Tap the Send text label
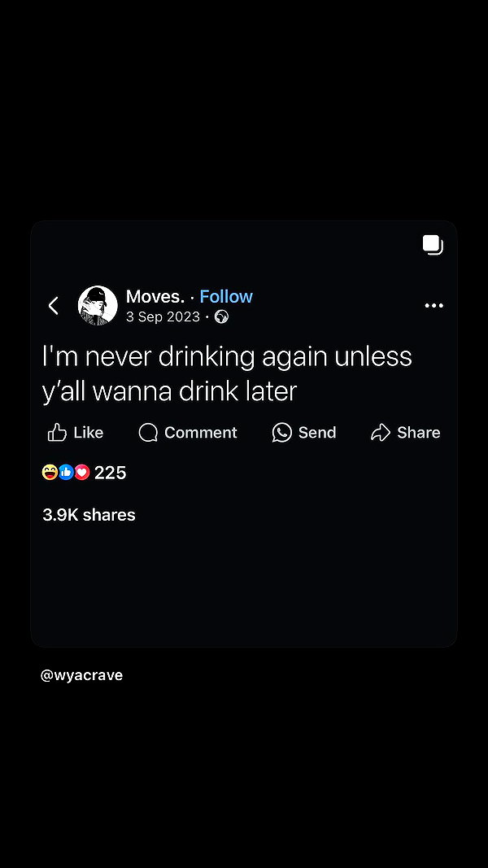The height and width of the screenshot is (868, 488). click(317, 432)
